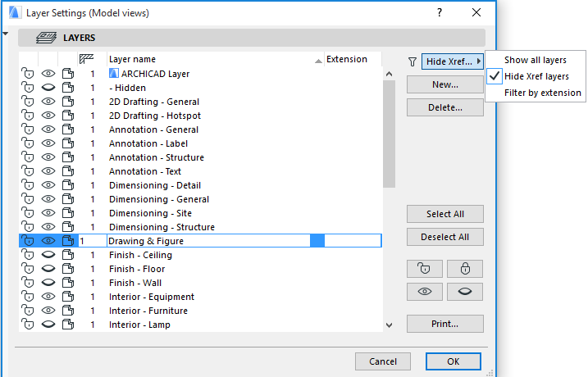Click the New... layer button

[x=444, y=84]
